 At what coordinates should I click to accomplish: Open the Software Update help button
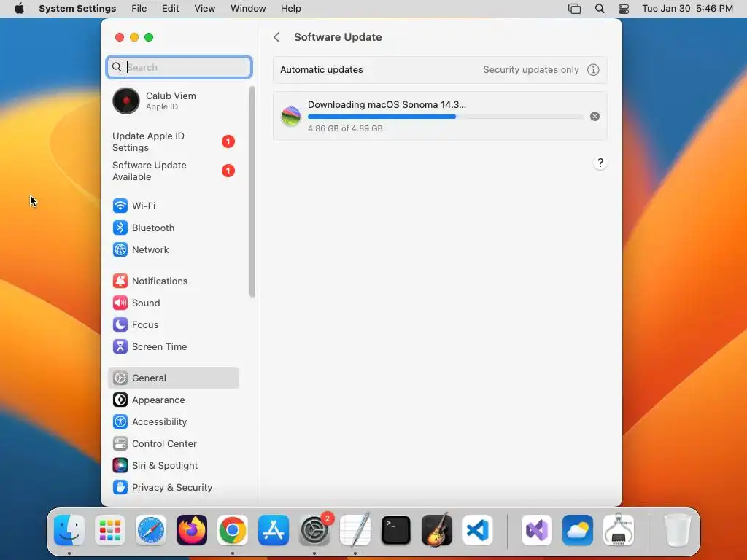600,163
